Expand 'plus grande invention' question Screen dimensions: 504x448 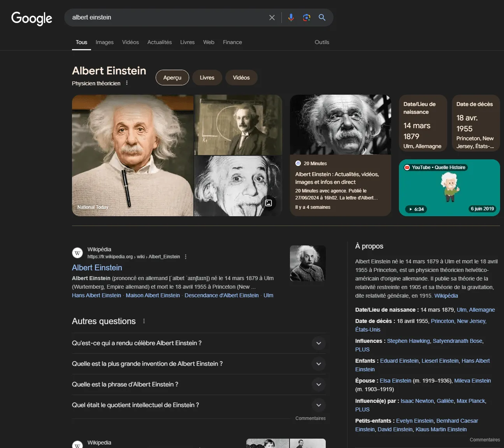[x=199, y=364]
